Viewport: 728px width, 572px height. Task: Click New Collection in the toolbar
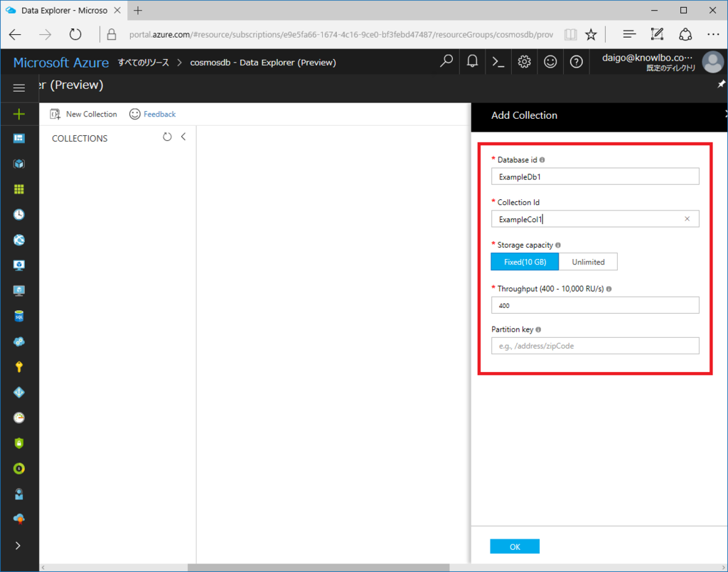(x=84, y=114)
